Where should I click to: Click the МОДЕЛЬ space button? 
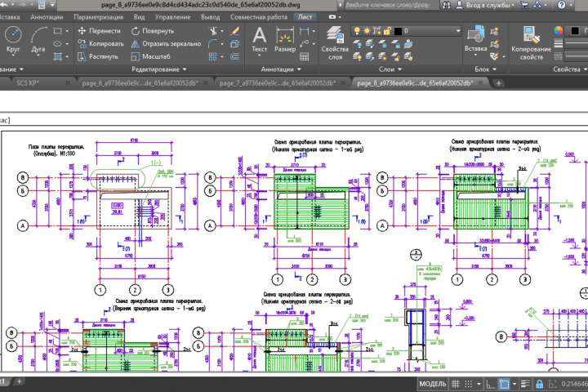click(431, 384)
